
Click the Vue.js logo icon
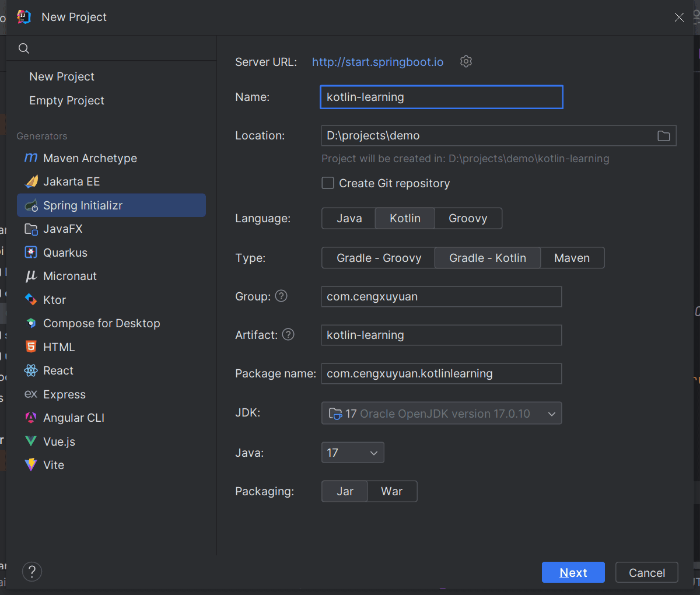31,442
